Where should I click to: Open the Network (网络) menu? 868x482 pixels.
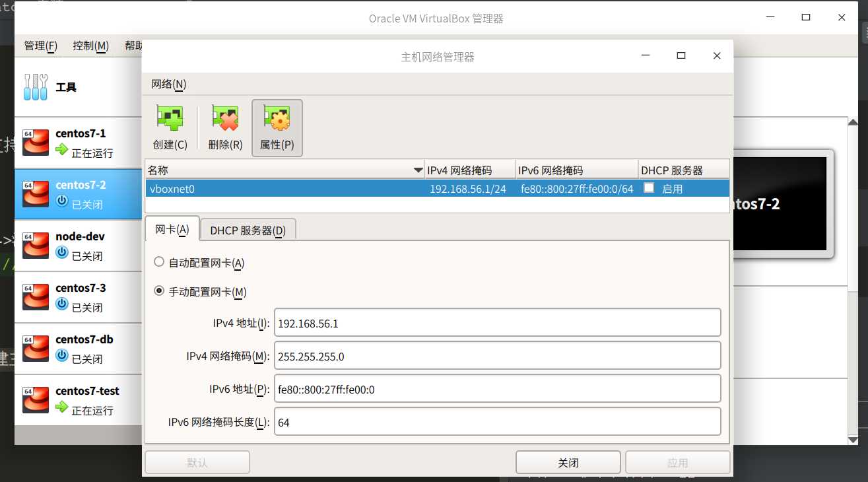pos(169,84)
